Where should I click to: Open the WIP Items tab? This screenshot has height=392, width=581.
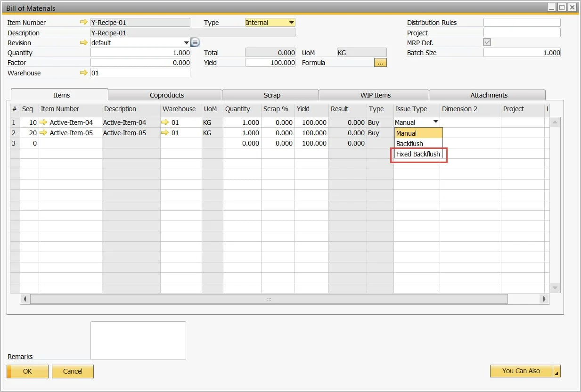[x=376, y=95]
